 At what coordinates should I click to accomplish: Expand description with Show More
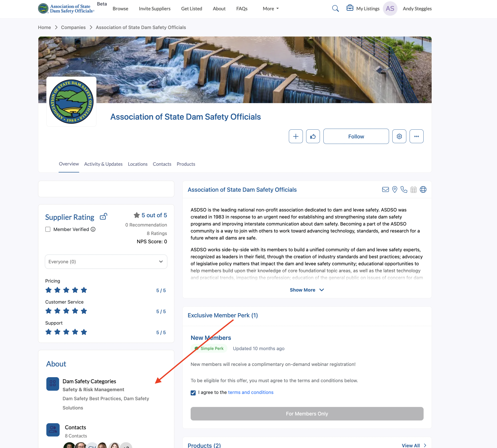coord(307,290)
